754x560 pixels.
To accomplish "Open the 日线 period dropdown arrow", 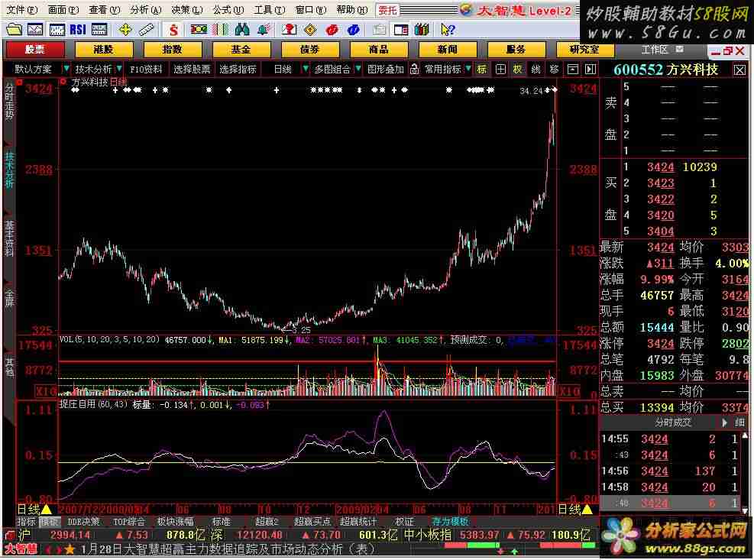I will point(305,69).
